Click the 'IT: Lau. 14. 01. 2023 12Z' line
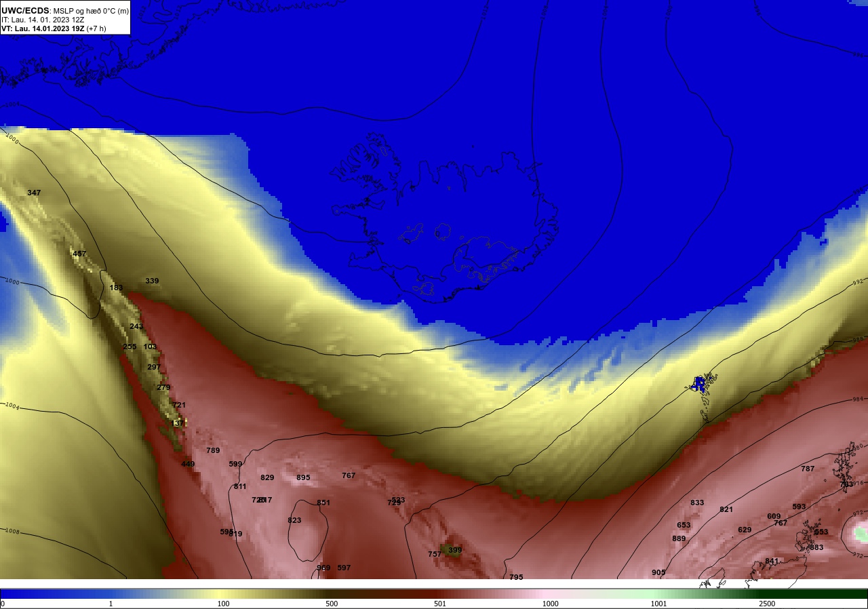 tap(43, 20)
